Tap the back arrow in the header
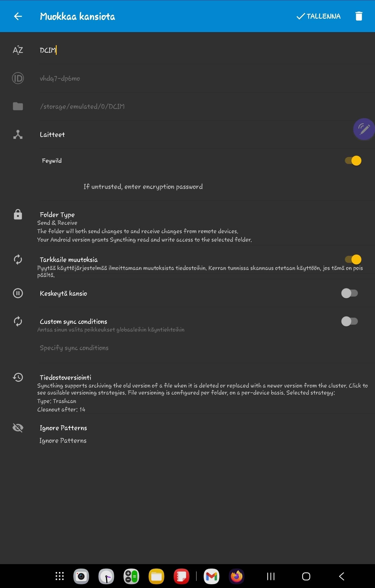The width and height of the screenshot is (375, 588). [18, 16]
